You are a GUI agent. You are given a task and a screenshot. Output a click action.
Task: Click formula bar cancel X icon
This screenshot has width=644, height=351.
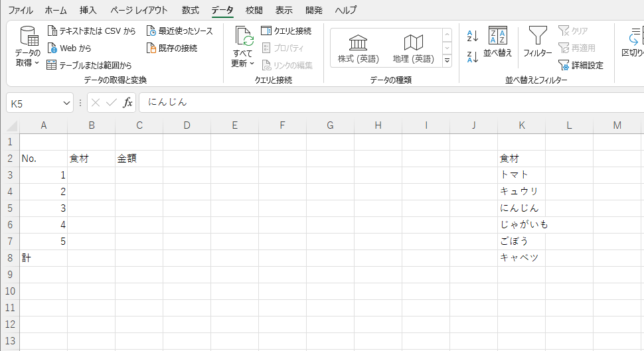tap(96, 103)
